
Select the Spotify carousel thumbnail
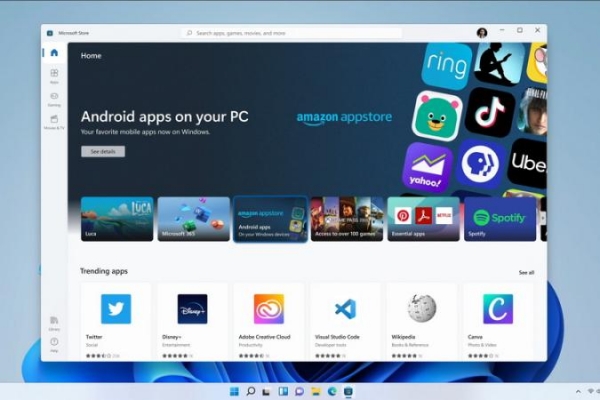pyautogui.click(x=500, y=218)
